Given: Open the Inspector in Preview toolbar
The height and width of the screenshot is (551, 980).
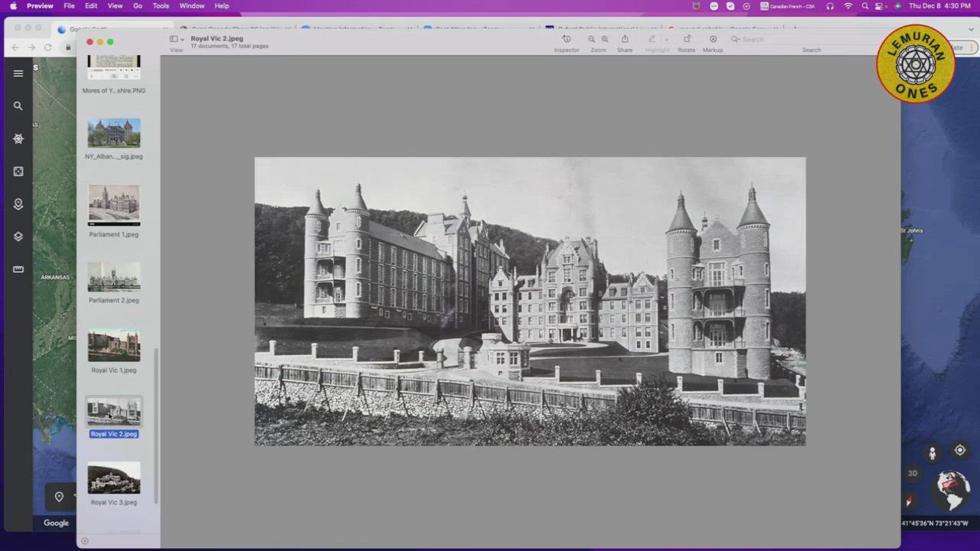Looking at the screenshot, I should pyautogui.click(x=567, y=39).
